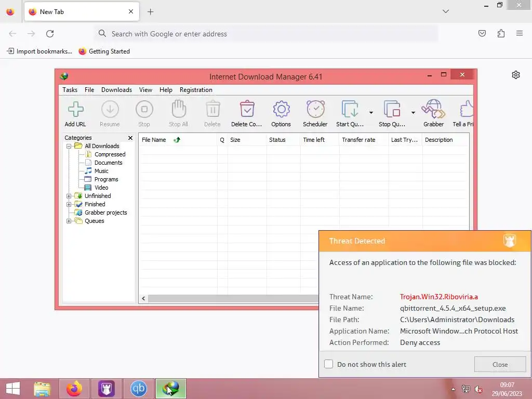Screen dimensions: 532x399
Task: Click the Firefox taskbar icon
Action: [74, 389]
